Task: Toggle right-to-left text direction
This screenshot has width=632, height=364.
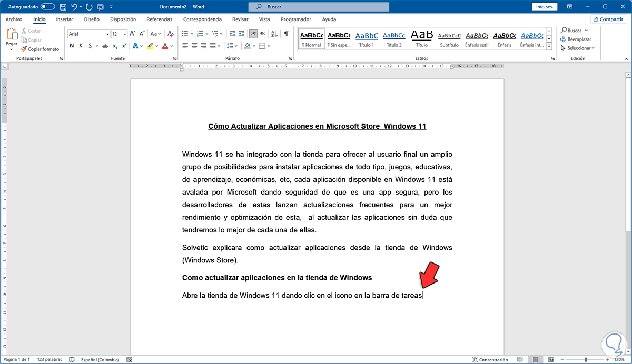Action: tap(263, 34)
